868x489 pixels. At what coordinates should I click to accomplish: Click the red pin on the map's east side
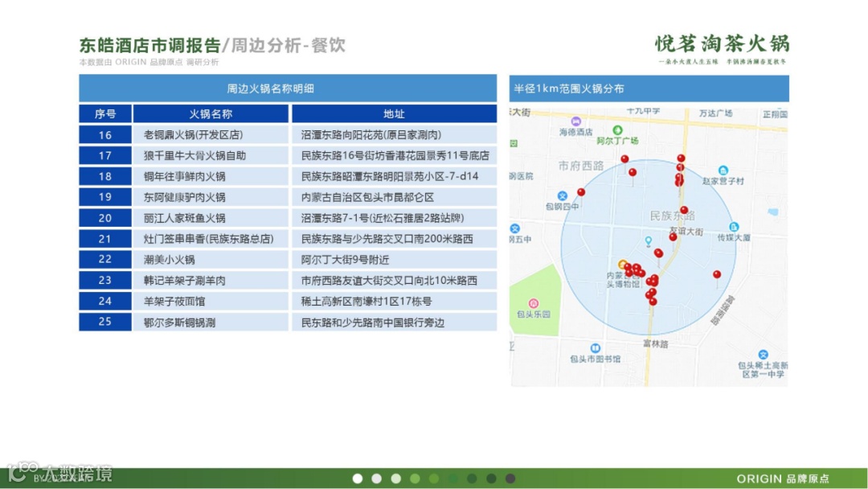[717, 275]
